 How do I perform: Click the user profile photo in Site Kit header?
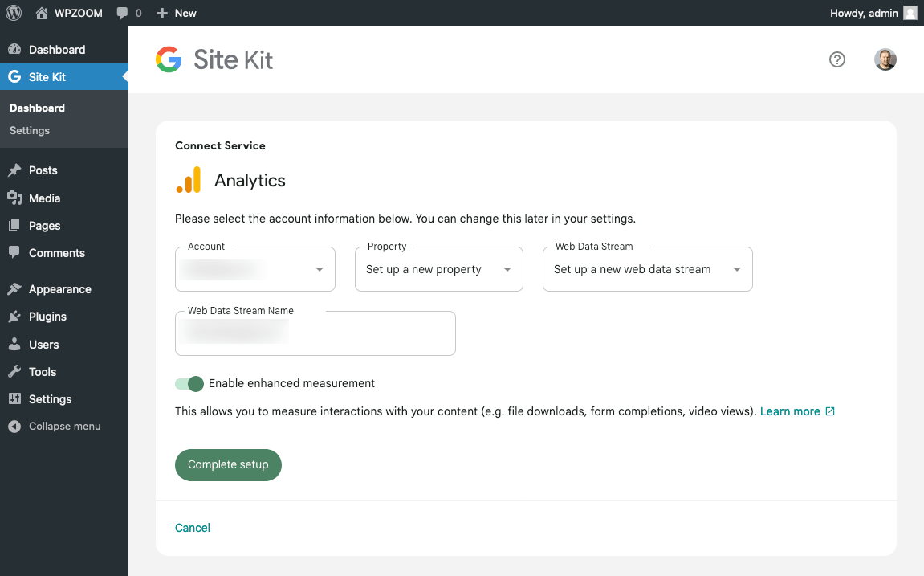tap(885, 59)
